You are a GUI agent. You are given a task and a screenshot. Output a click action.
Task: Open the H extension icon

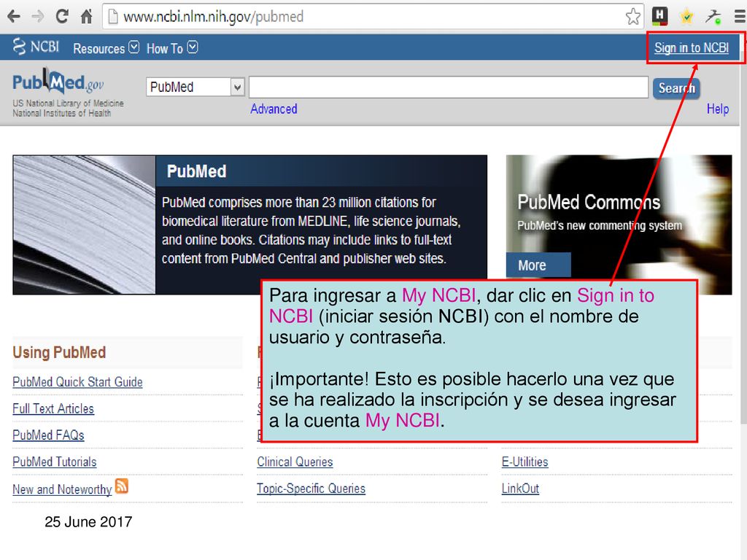tap(659, 16)
